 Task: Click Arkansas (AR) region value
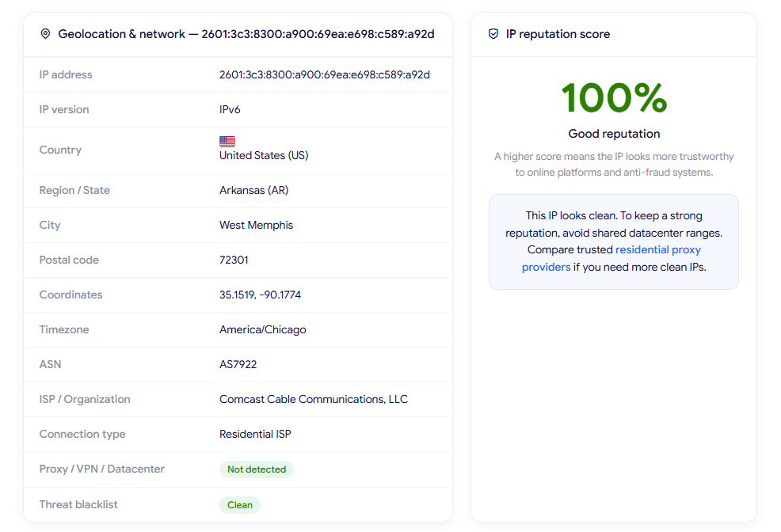[x=253, y=190]
